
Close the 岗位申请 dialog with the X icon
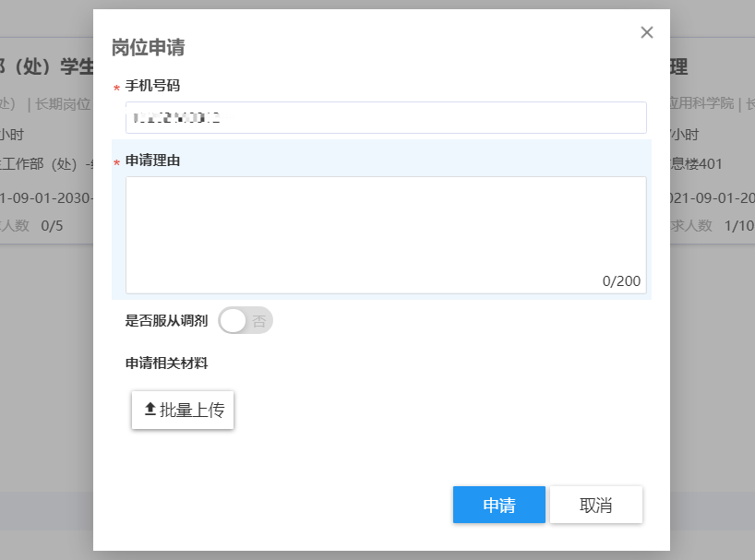pyautogui.click(x=647, y=32)
